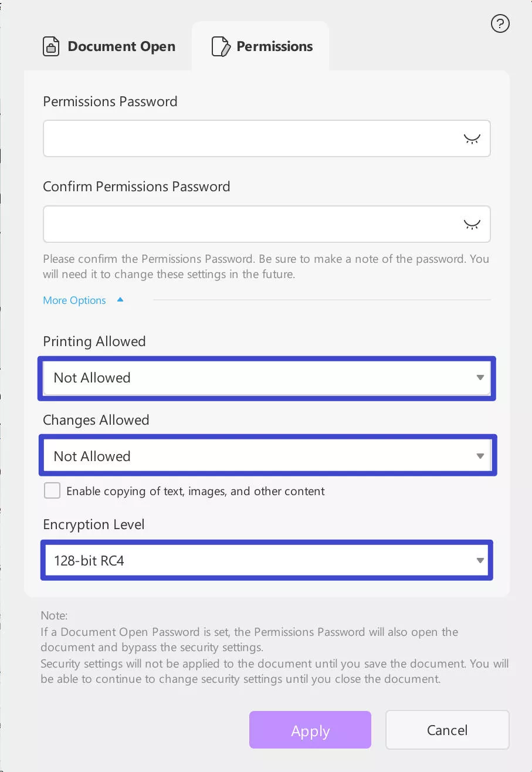Viewport: 532px width, 772px height.
Task: Switch to the Document Open tab
Action: click(121, 46)
